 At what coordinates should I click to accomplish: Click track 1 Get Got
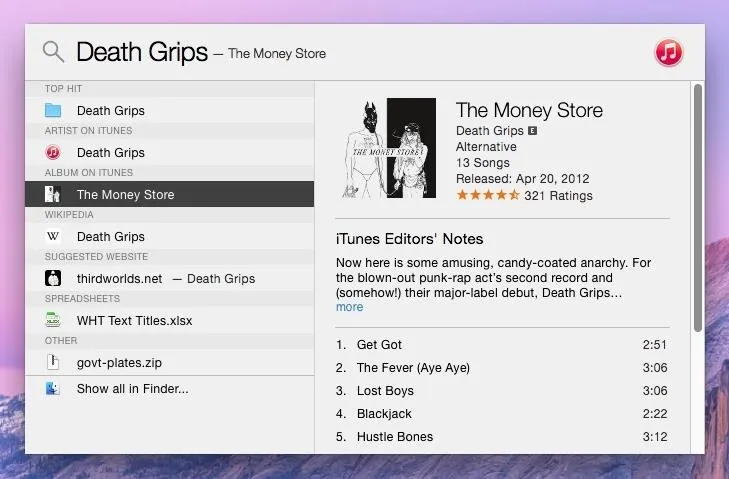pyautogui.click(x=502, y=345)
